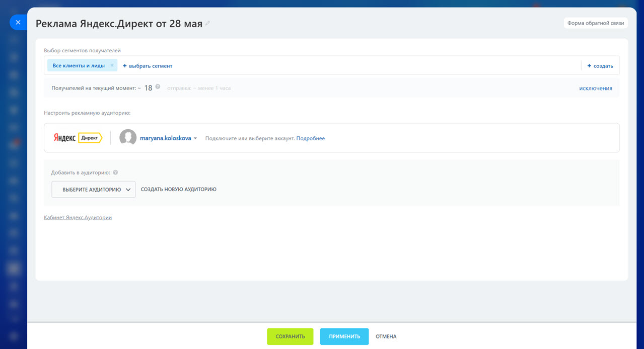Remove the "Все клиенты и лиды" segment
This screenshot has width=644, height=349.
pyautogui.click(x=112, y=65)
